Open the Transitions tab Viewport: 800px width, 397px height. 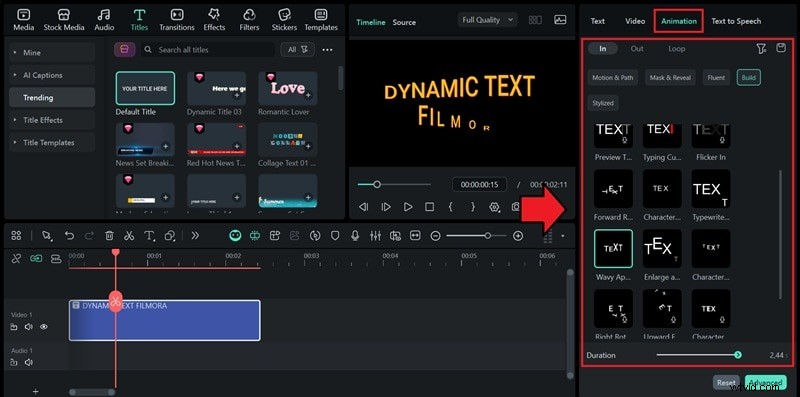coord(177,20)
